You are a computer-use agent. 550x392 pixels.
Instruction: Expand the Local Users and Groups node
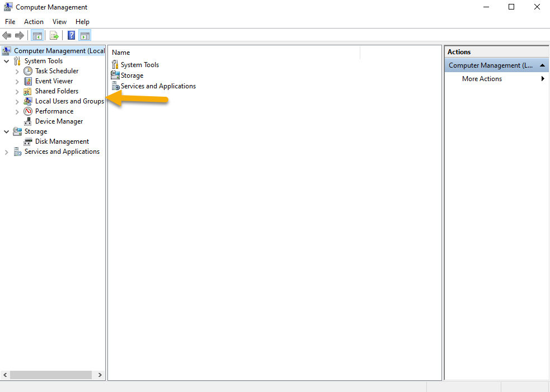click(17, 102)
